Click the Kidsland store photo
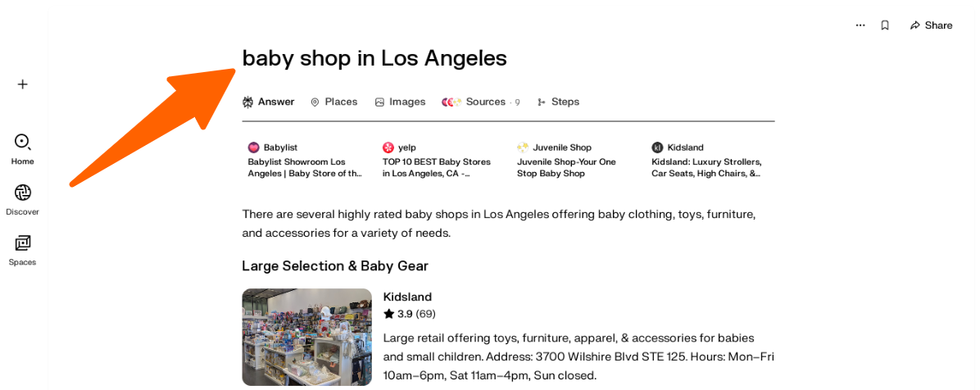The width and height of the screenshot is (980, 390). tap(306, 337)
